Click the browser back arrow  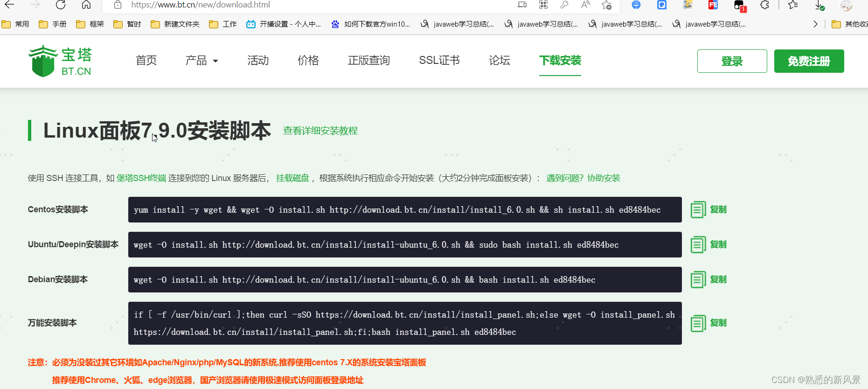coord(9,5)
